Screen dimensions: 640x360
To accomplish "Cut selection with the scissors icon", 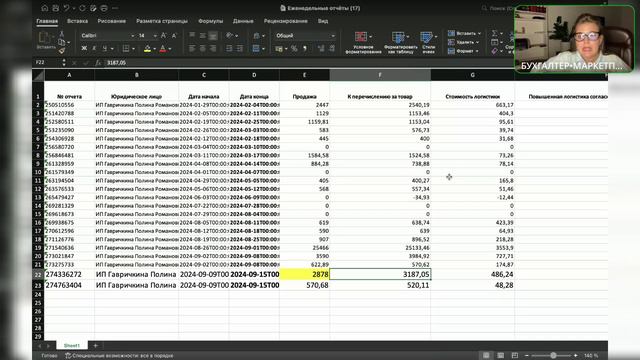I will point(62,34).
